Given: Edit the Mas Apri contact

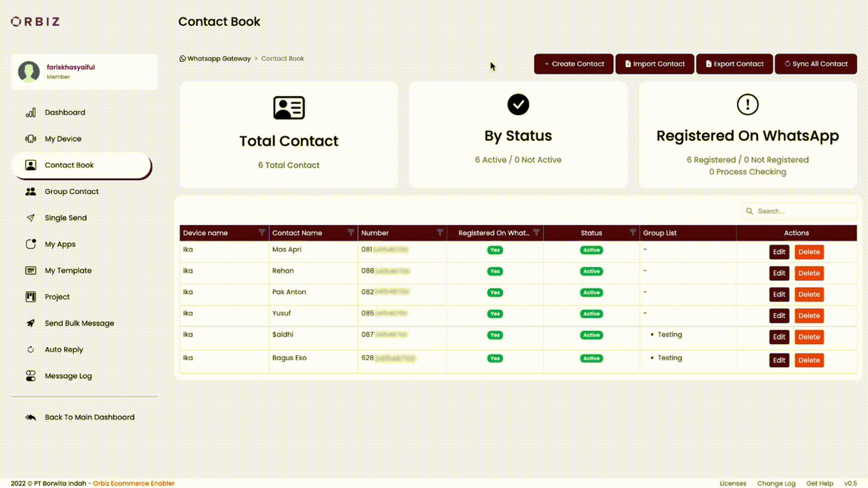Looking at the screenshot, I should 779,252.
